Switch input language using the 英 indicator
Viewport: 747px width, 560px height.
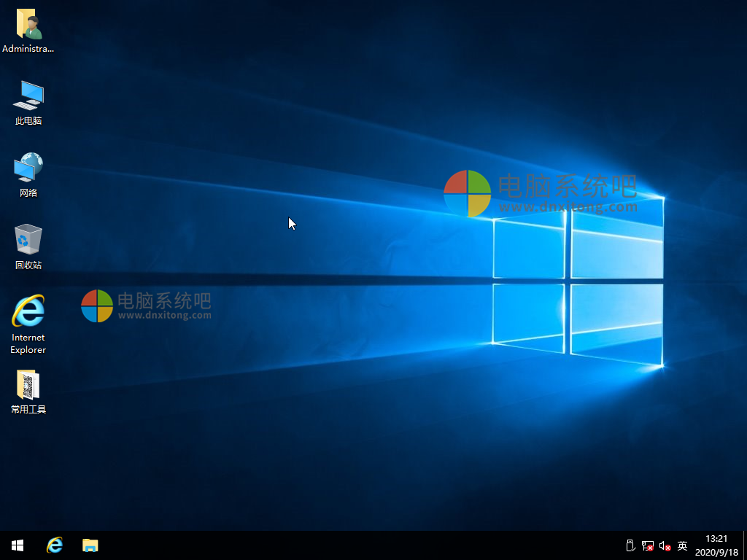(682, 545)
